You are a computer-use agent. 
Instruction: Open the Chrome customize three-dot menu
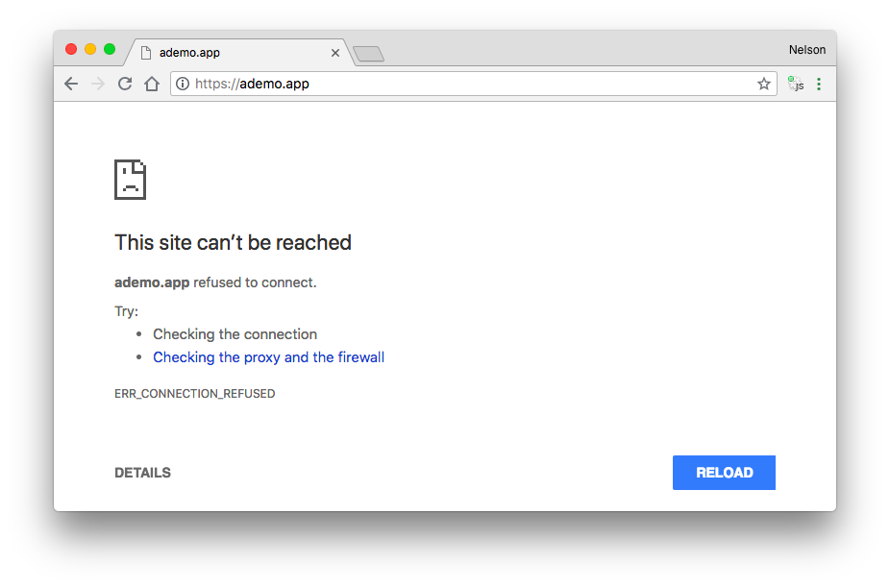(x=819, y=84)
